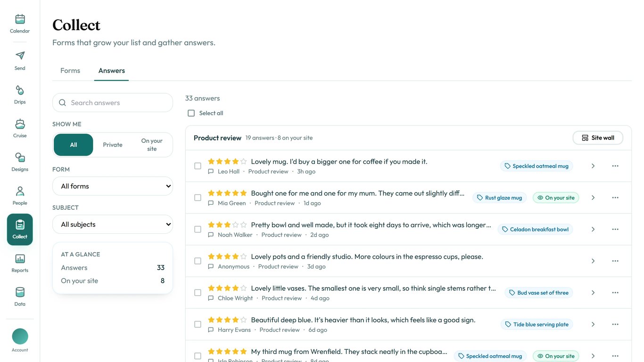Expand Noah Walker's review with the chevron
This screenshot has width=644, height=362.
pos(593,229)
